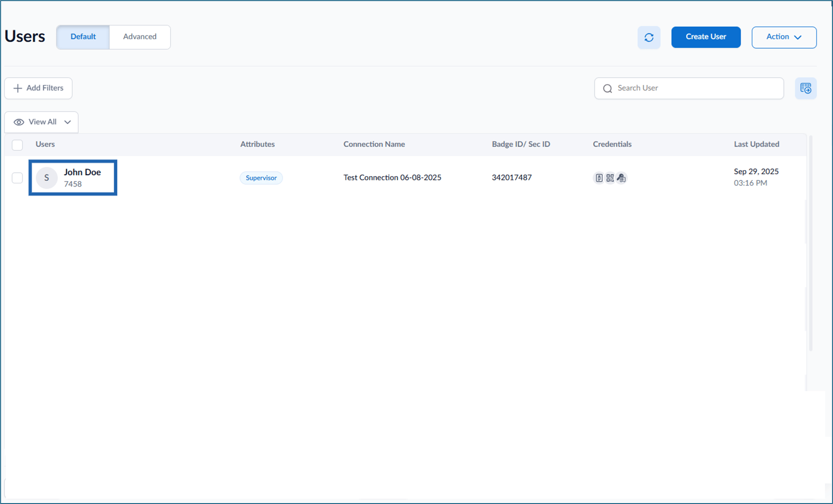The width and height of the screenshot is (833, 504).
Task: Click the 03:16 PM time
Action: coord(750,183)
